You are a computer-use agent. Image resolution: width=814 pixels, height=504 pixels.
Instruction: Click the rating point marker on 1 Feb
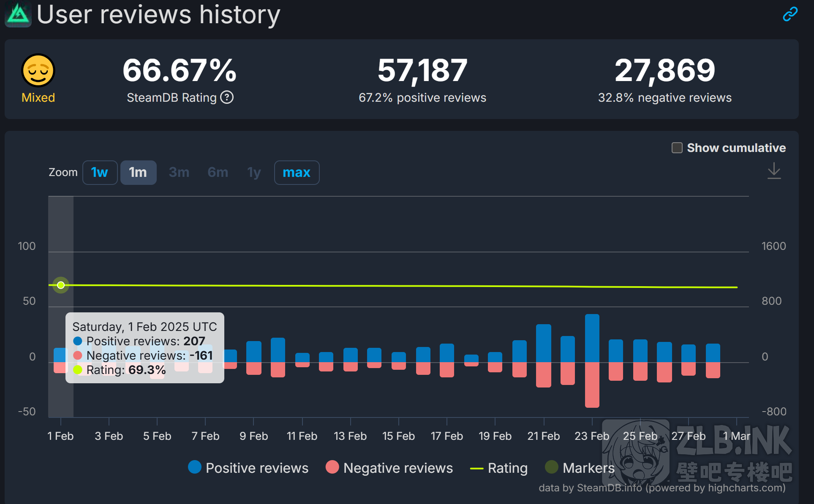[x=61, y=285]
